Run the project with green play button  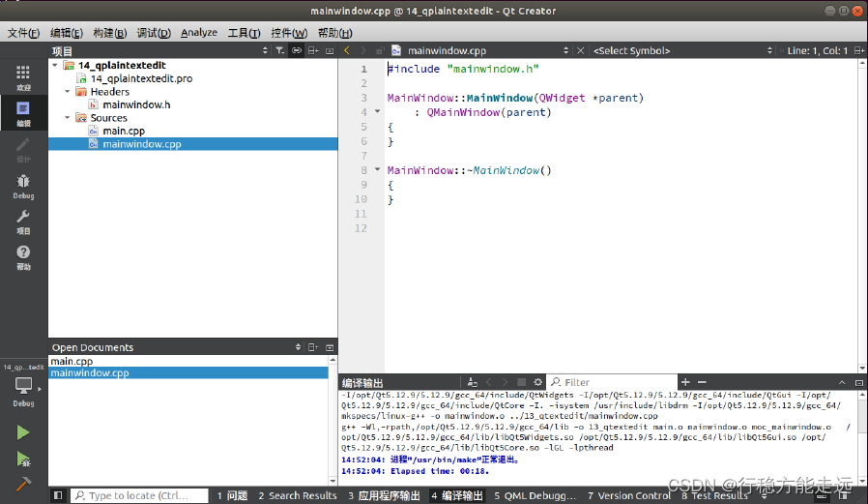(x=22, y=432)
